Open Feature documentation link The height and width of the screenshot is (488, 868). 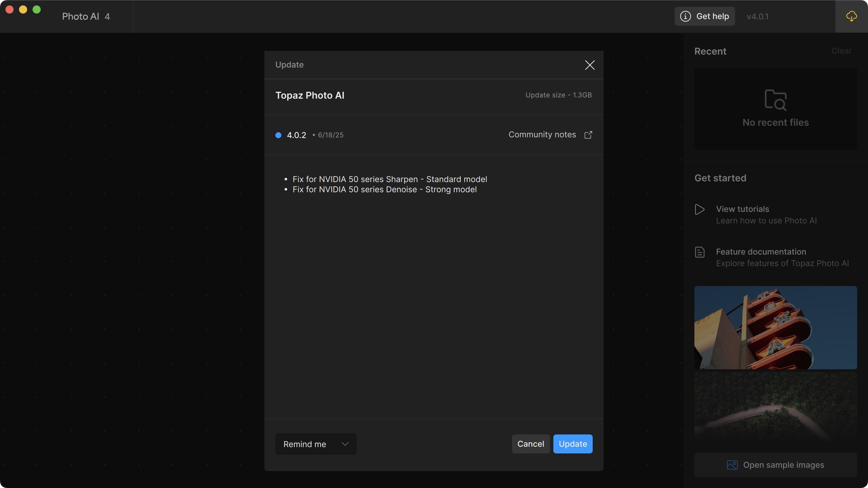tap(761, 252)
